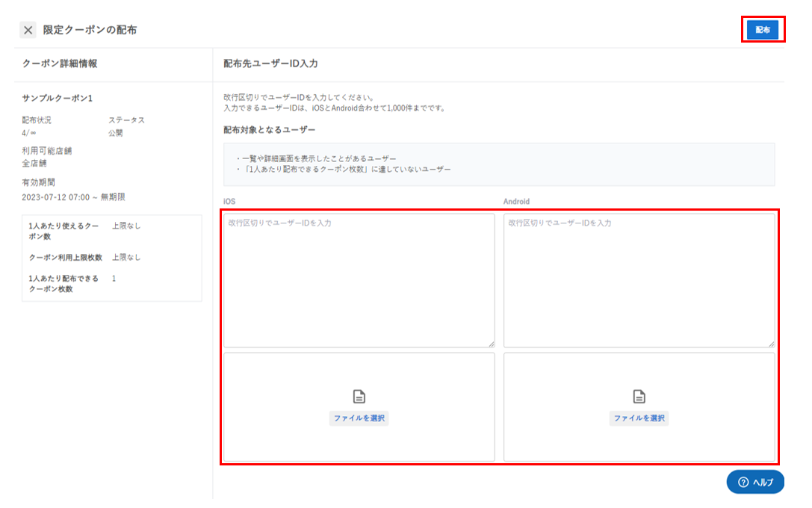Click the 配布先ユーザーID入力 heading
Screen dimensions: 812x508
point(270,63)
